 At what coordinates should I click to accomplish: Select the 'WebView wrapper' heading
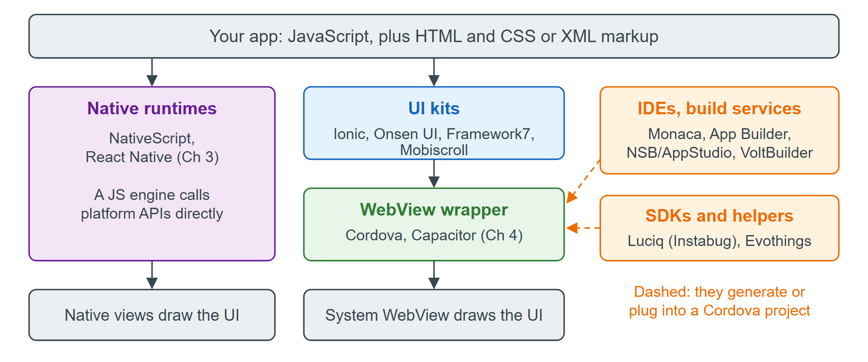434,210
